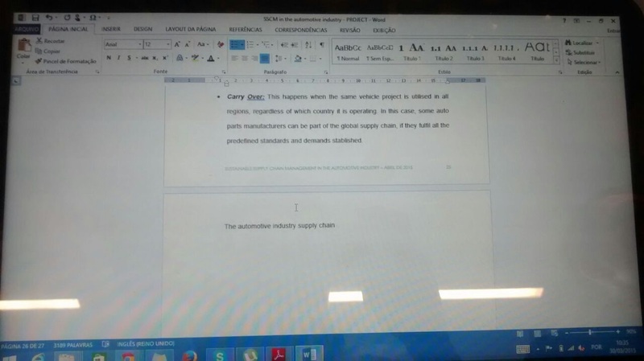Viewport: 644px width, 361px height.
Task: Toggle italic (I) formatting
Action: [x=118, y=59]
